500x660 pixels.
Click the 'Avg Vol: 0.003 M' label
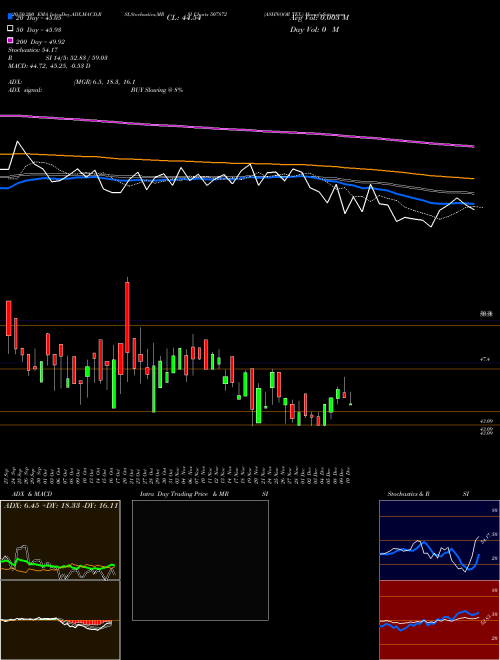point(319,18)
